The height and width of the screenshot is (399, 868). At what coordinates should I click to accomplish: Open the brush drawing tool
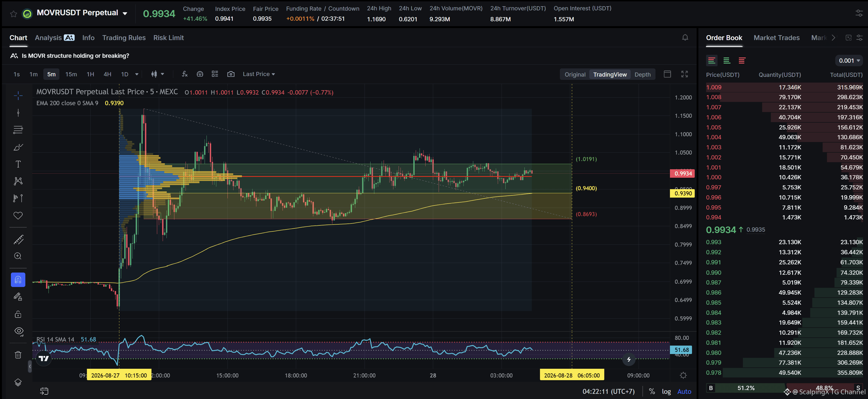18,147
